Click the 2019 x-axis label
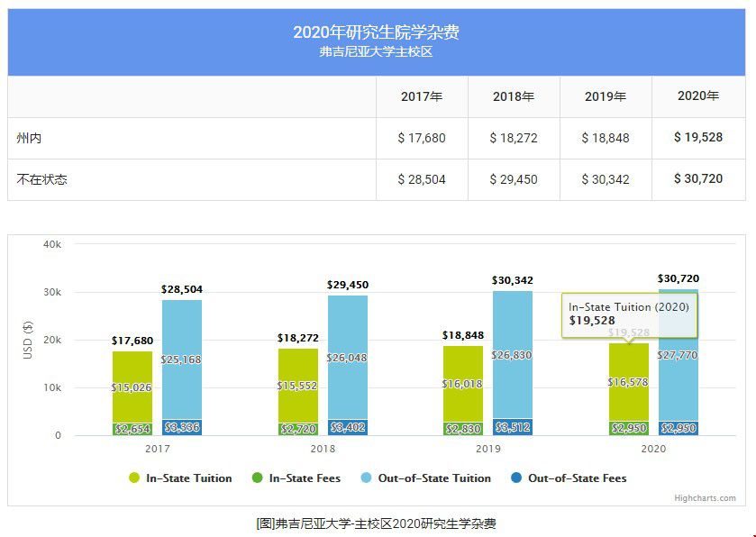Screen dimensions: 756x537 click(487, 449)
